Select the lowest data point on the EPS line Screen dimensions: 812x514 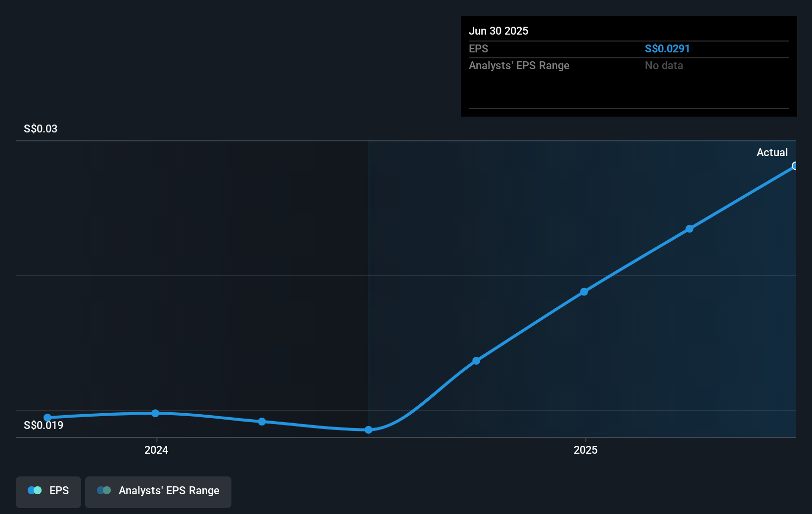click(368, 430)
